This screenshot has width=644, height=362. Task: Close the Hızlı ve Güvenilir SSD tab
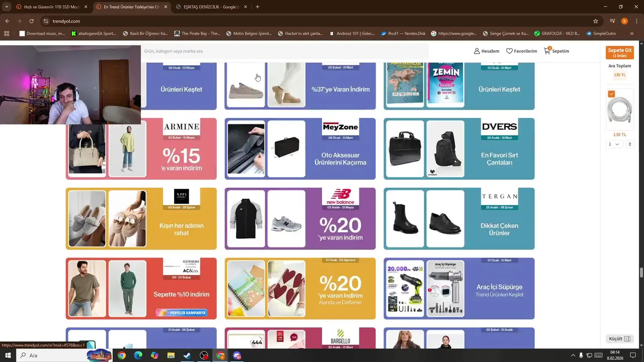click(86, 7)
